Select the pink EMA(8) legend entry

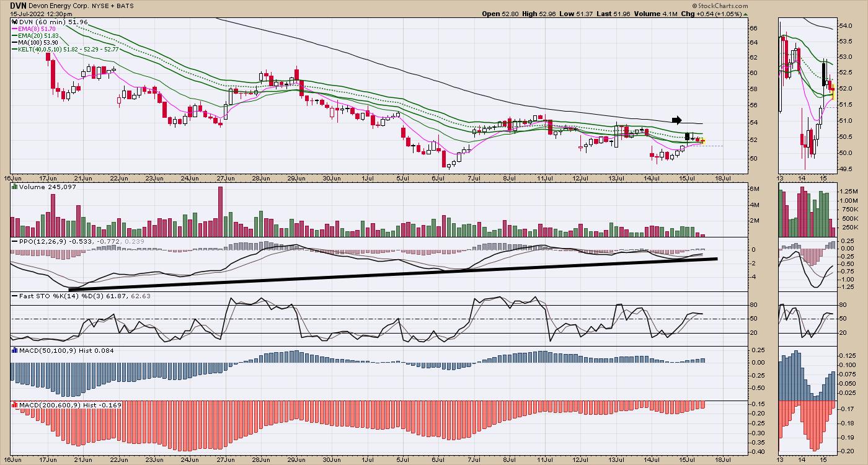coord(38,29)
